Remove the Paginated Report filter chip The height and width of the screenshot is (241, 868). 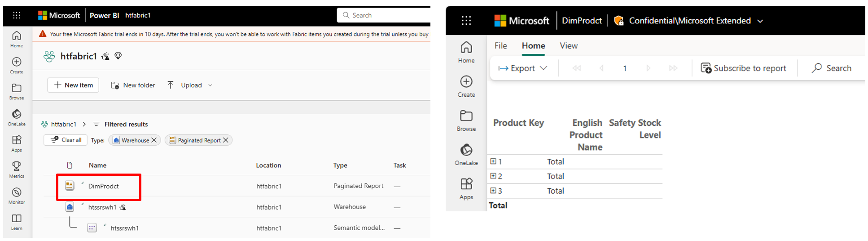coord(226,140)
